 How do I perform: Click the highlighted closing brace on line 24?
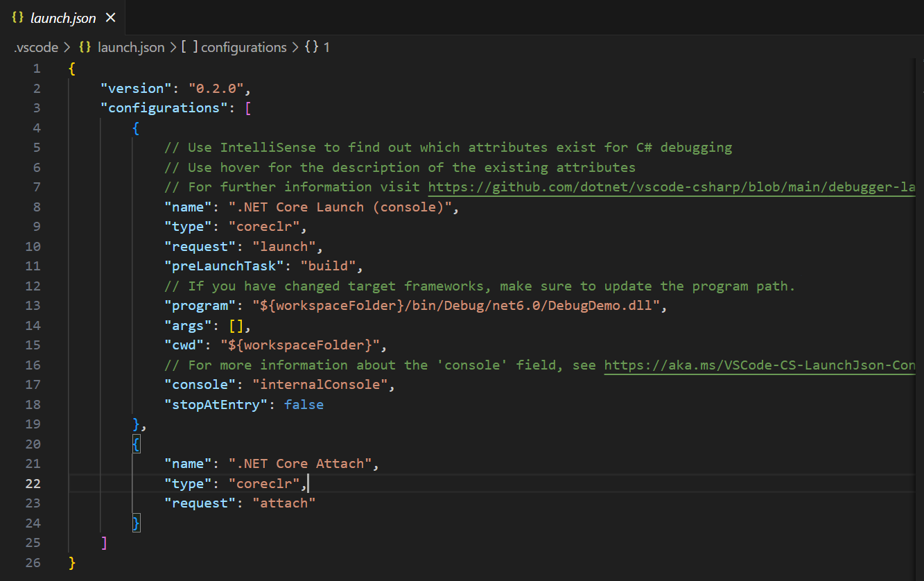137,523
